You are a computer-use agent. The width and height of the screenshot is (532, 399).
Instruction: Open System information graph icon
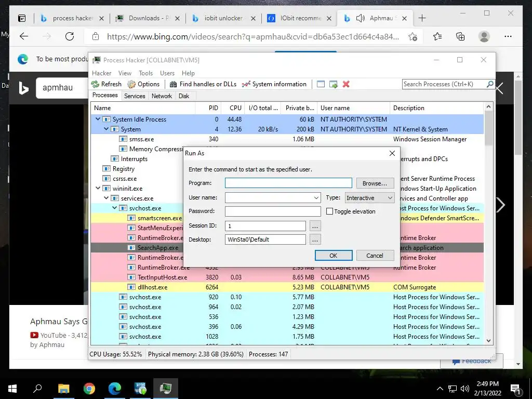246,84
